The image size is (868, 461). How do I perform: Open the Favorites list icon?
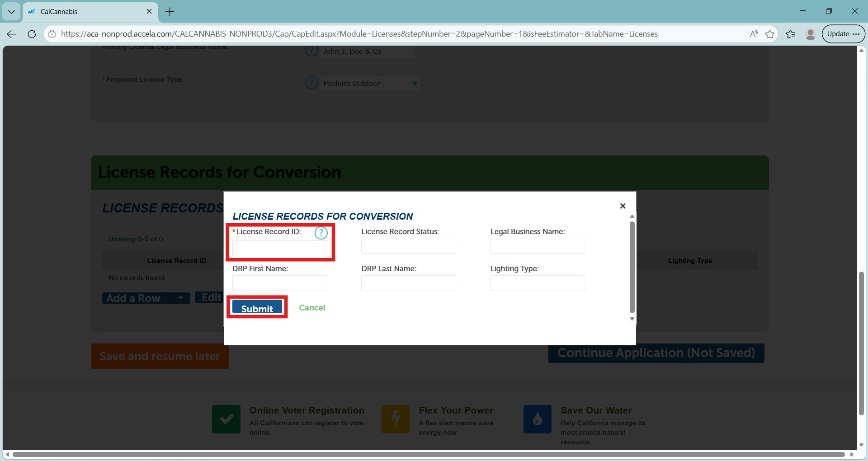click(791, 34)
